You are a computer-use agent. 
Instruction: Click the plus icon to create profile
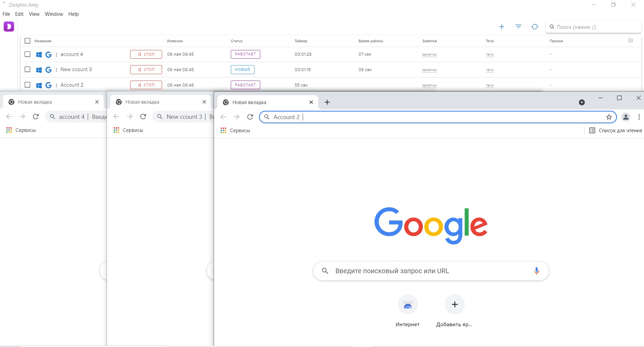click(501, 27)
